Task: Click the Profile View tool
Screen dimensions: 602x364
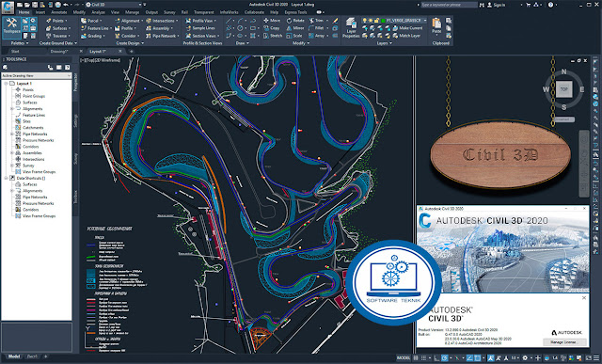Action: (200, 21)
